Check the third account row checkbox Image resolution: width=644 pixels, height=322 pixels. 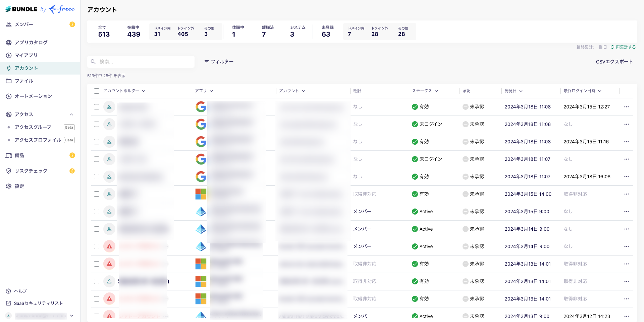(97, 142)
